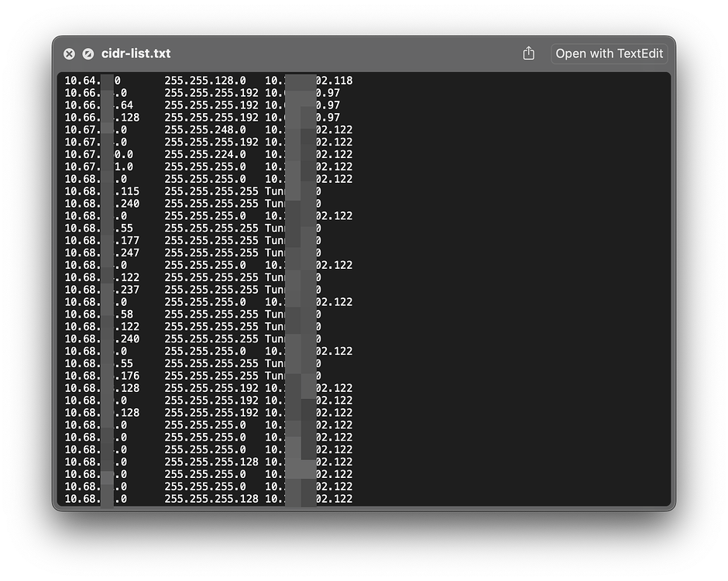The height and width of the screenshot is (581, 728).
Task: Click the 10.68 address ending in .177
Action: pyautogui.click(x=101, y=241)
